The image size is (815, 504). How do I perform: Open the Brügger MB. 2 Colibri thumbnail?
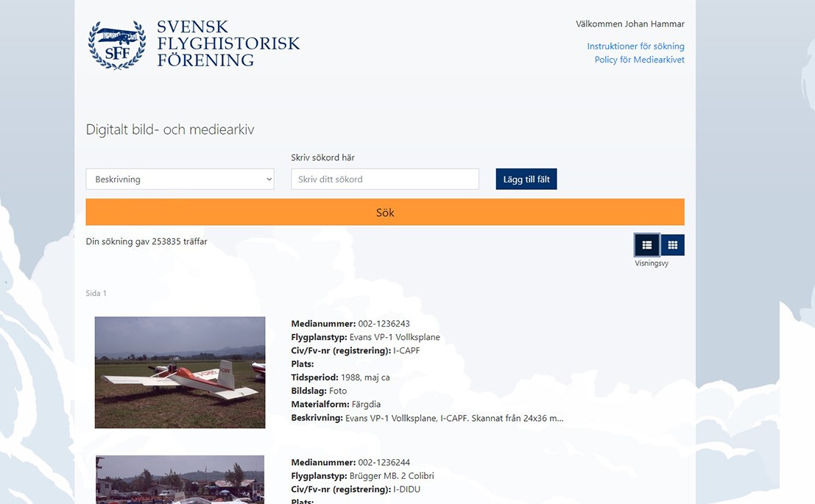tap(180, 480)
